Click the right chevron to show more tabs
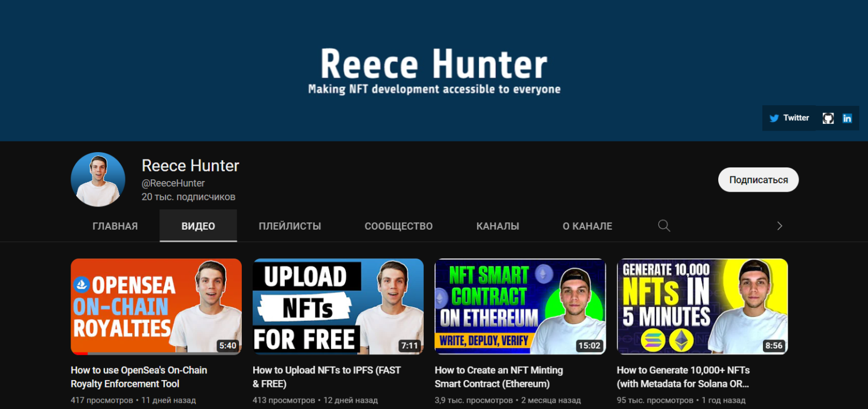 pyautogui.click(x=780, y=226)
